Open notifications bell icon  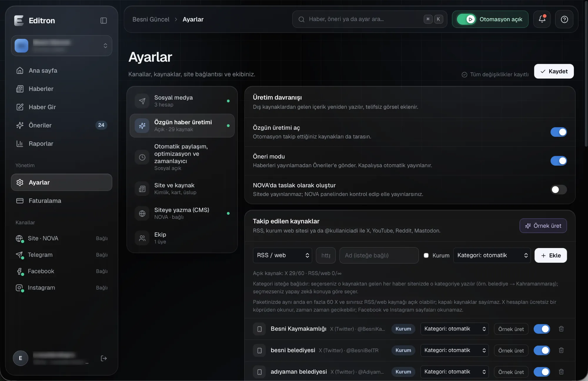tap(542, 19)
